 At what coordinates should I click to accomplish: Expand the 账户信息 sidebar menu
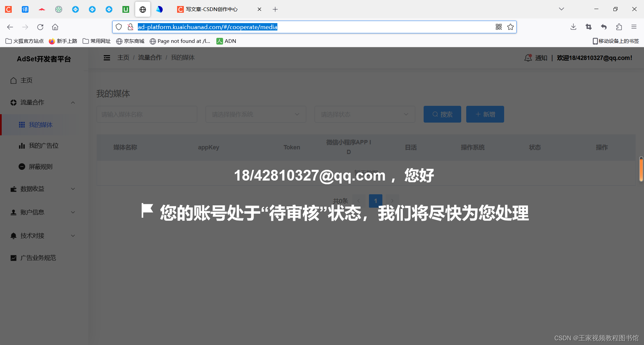point(43,212)
